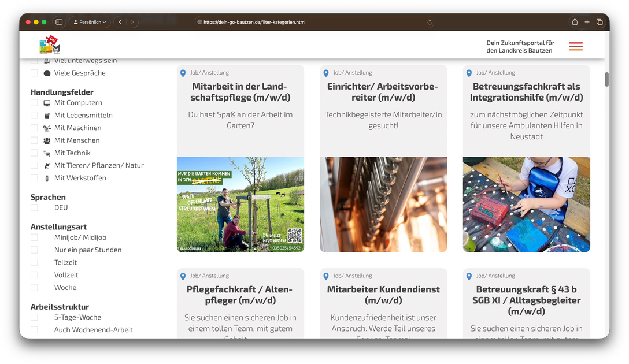Open Mitarbeit in der Landschaftspflege job title
This screenshot has height=364, width=629.
(x=240, y=92)
